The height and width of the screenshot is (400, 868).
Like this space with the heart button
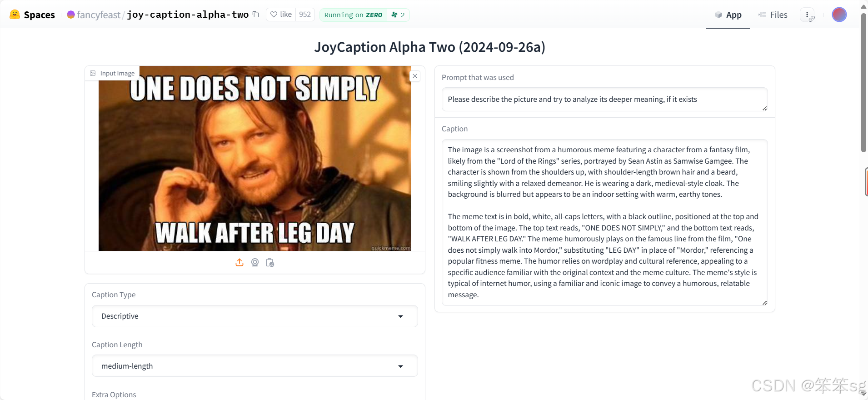click(x=281, y=15)
